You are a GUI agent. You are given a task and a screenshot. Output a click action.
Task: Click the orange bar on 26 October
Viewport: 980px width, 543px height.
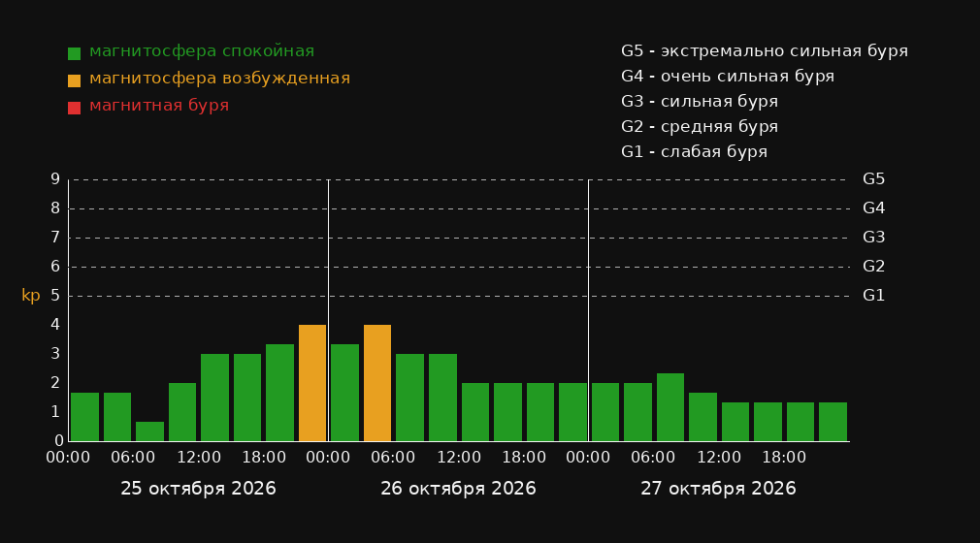tap(377, 383)
